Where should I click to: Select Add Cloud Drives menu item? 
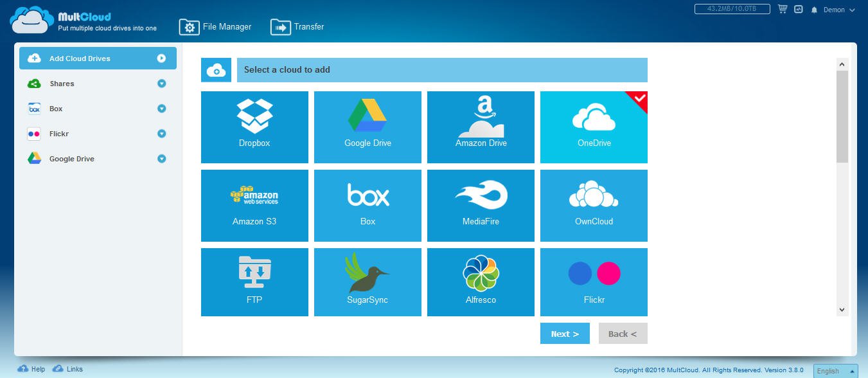tap(98, 59)
